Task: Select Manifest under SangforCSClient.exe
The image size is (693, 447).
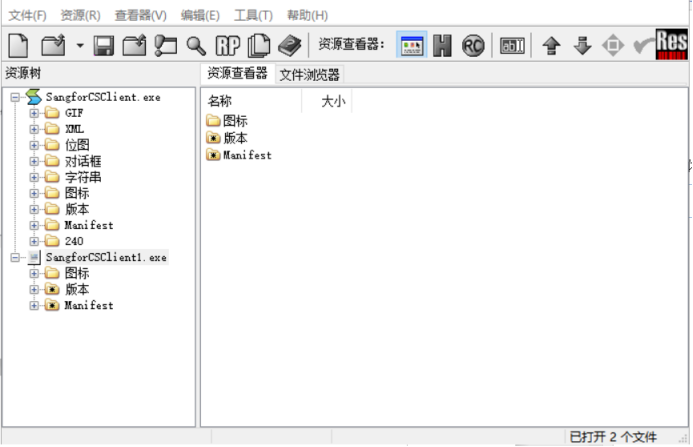Action: 89,225
